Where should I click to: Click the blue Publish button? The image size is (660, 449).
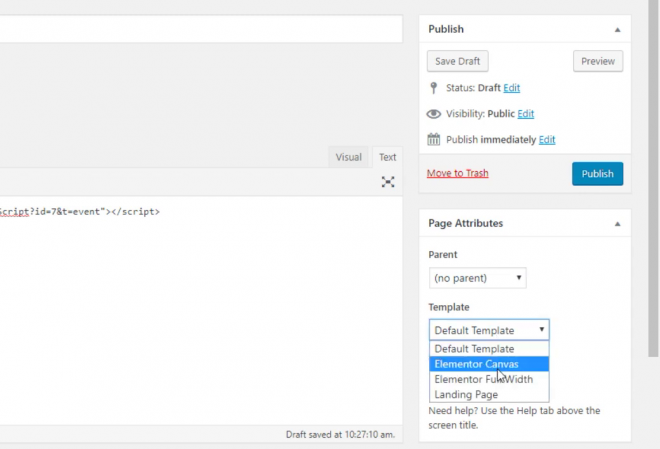tap(597, 173)
